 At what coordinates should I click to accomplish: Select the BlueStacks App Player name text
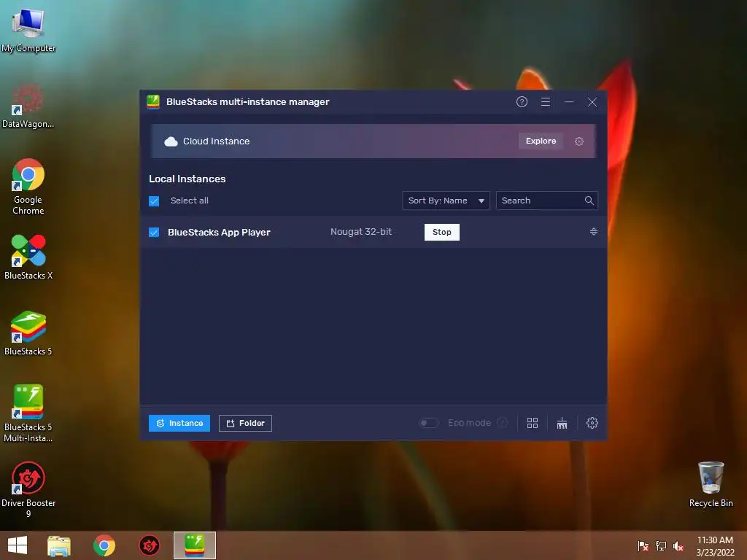[x=219, y=233]
